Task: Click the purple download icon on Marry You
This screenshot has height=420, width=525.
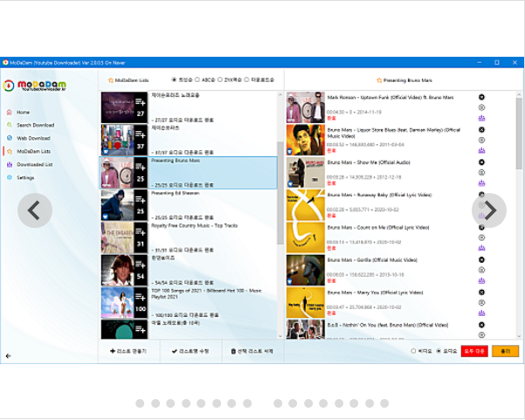Action: click(x=481, y=313)
